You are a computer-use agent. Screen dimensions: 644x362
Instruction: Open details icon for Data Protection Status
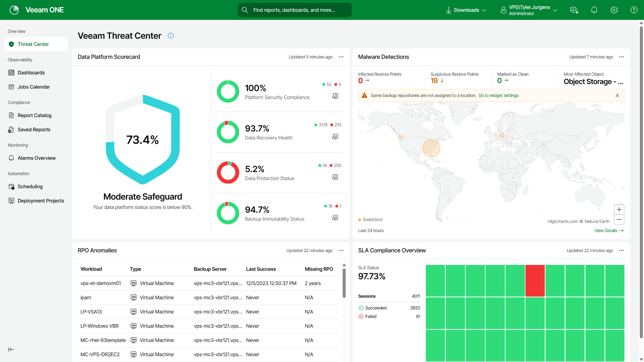(x=335, y=177)
